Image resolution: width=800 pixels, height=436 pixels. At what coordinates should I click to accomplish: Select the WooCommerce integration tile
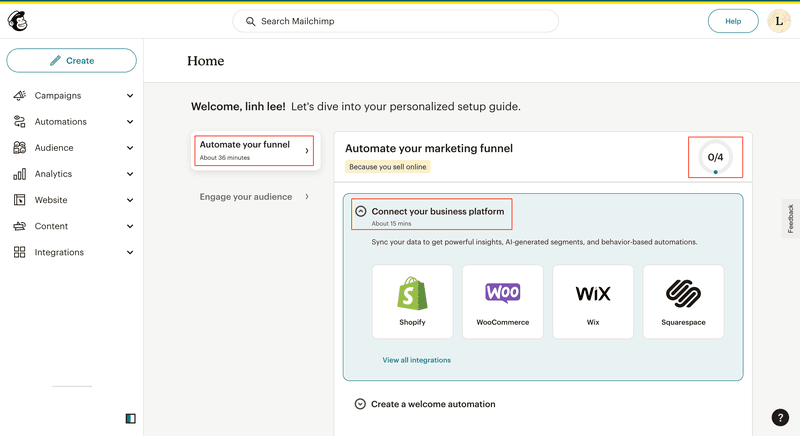tap(502, 301)
